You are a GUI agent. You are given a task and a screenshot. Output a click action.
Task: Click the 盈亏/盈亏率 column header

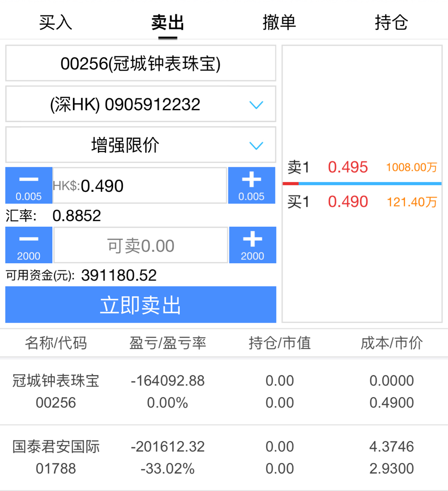point(167,343)
